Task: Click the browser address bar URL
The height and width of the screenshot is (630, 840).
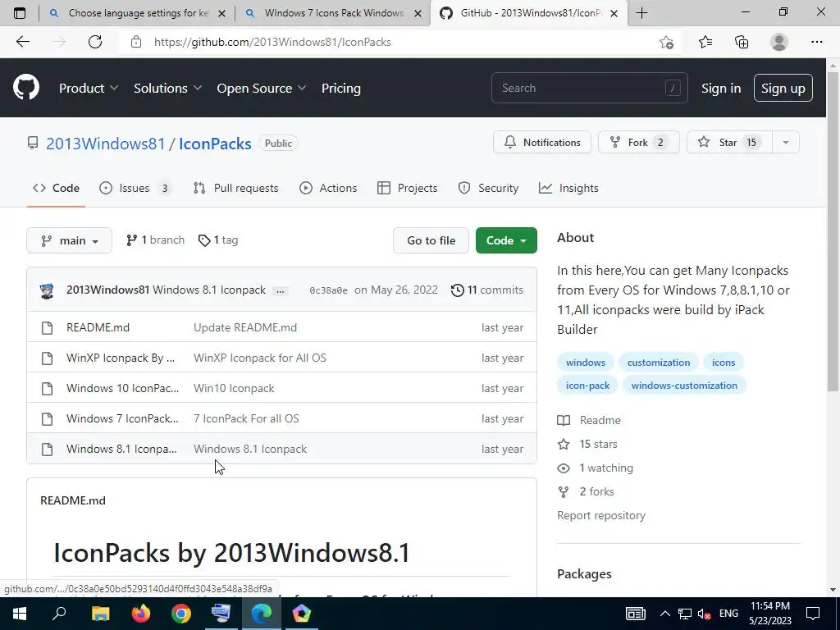Action: (x=272, y=42)
